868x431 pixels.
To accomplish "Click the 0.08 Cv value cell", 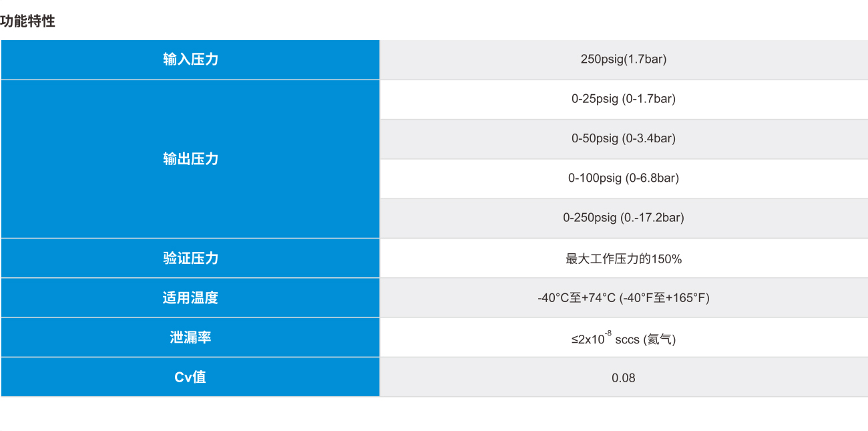I will click(624, 378).
